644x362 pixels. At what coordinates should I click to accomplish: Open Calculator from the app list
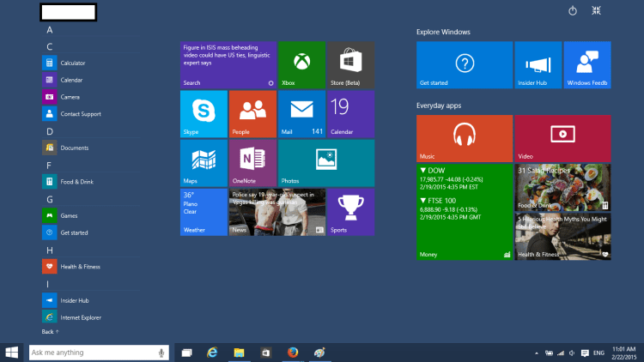(90, 63)
